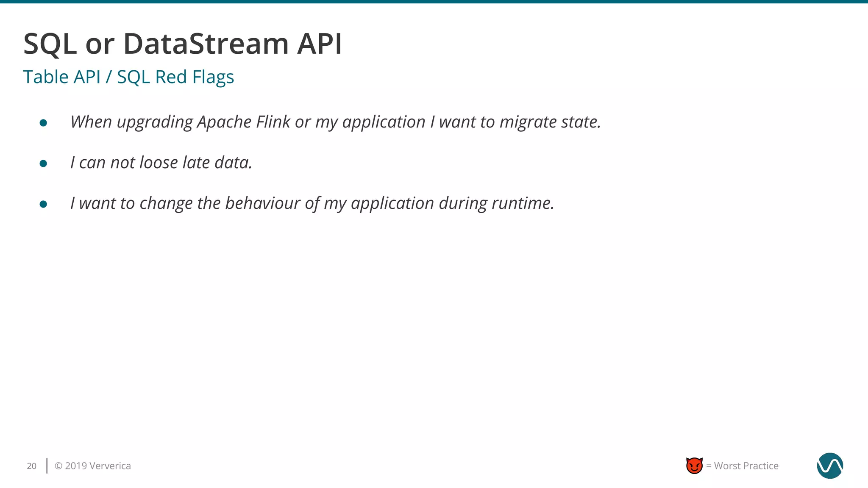Click 'I can not loose late data' line
868x488 pixels.
(161, 163)
